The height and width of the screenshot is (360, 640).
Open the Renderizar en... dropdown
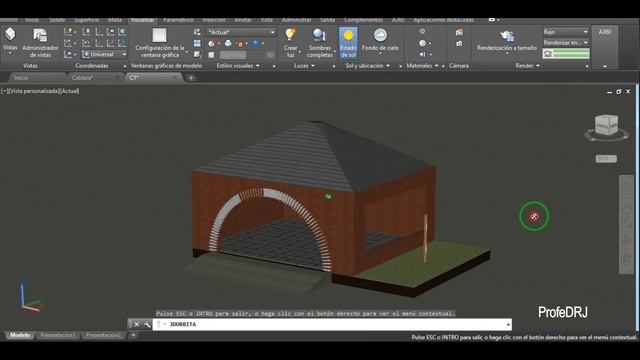pos(566,42)
